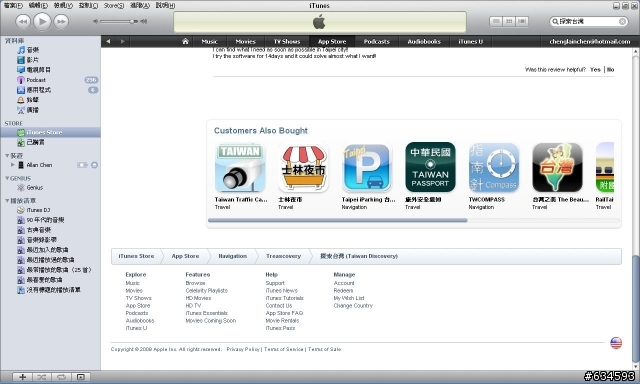
Task: Open The Beauty of Taiwan app icon
Action: coord(557,167)
